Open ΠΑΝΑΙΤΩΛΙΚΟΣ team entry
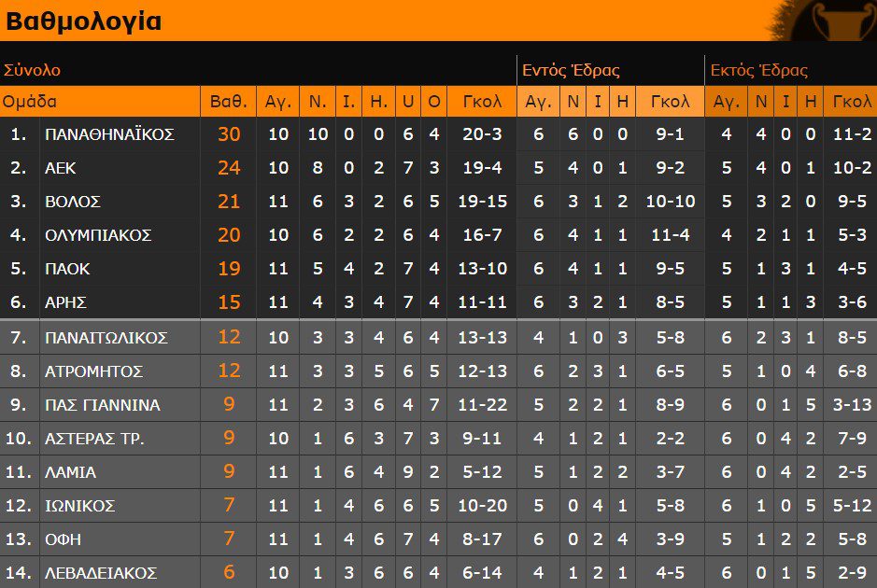877x588 pixels. click(x=106, y=338)
